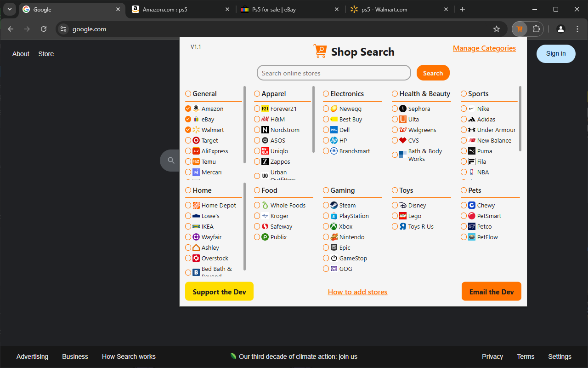Select the Toys category checkbox

click(395, 190)
